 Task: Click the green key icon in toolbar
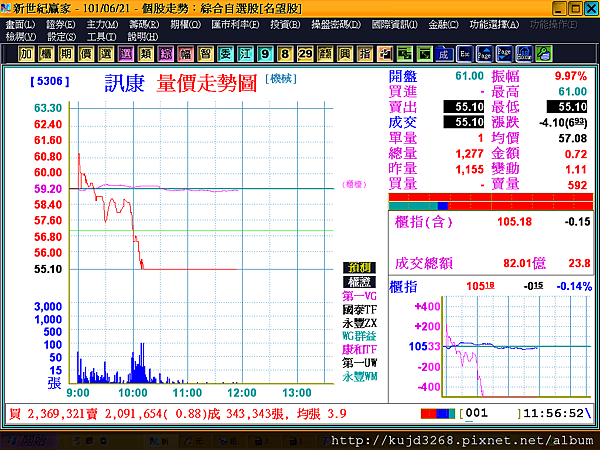tap(544, 54)
